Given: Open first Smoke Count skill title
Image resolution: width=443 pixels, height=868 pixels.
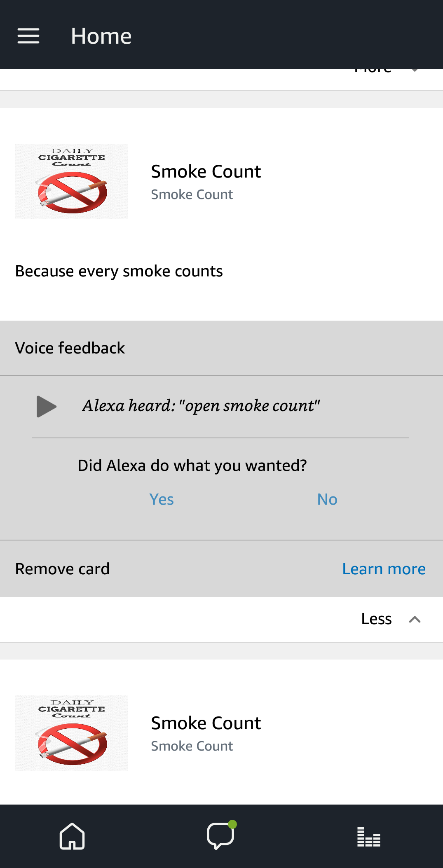Looking at the screenshot, I should [x=206, y=171].
